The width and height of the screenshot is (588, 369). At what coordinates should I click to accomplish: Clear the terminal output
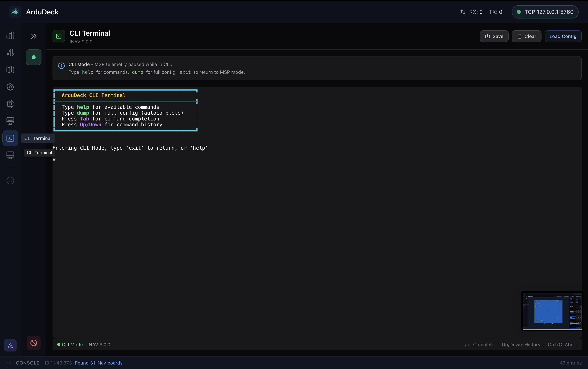click(x=526, y=36)
